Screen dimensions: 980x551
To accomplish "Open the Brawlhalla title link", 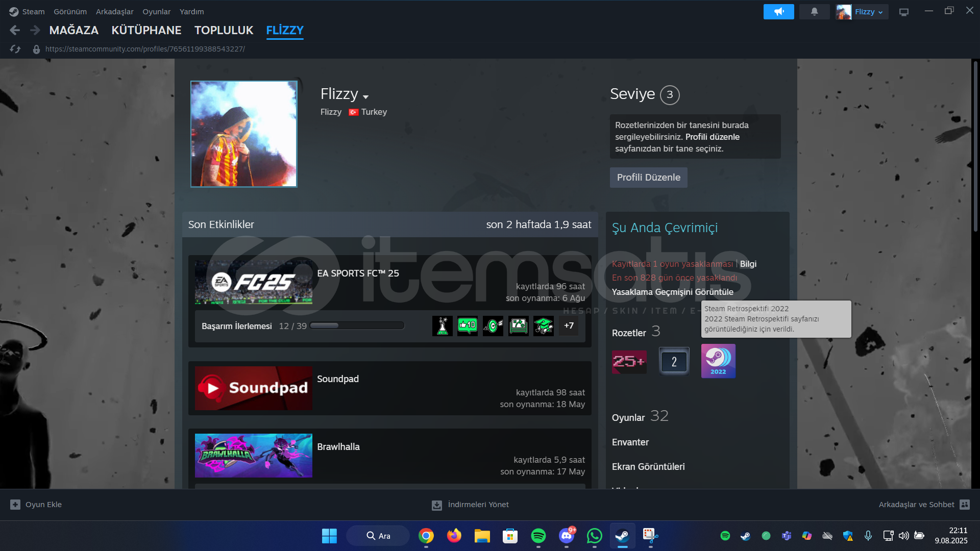I will point(338,447).
